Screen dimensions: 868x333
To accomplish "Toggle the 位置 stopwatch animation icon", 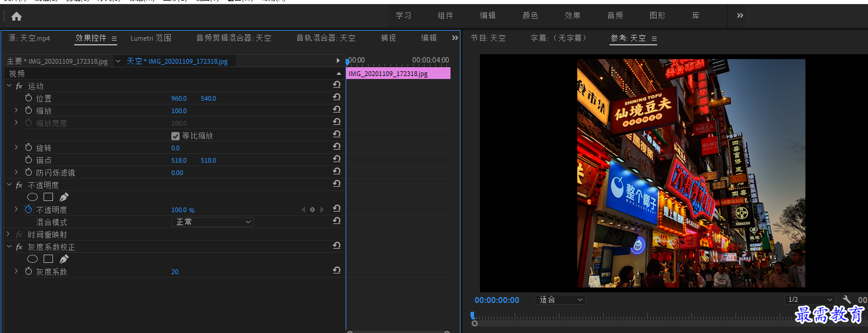I will 28,98.
